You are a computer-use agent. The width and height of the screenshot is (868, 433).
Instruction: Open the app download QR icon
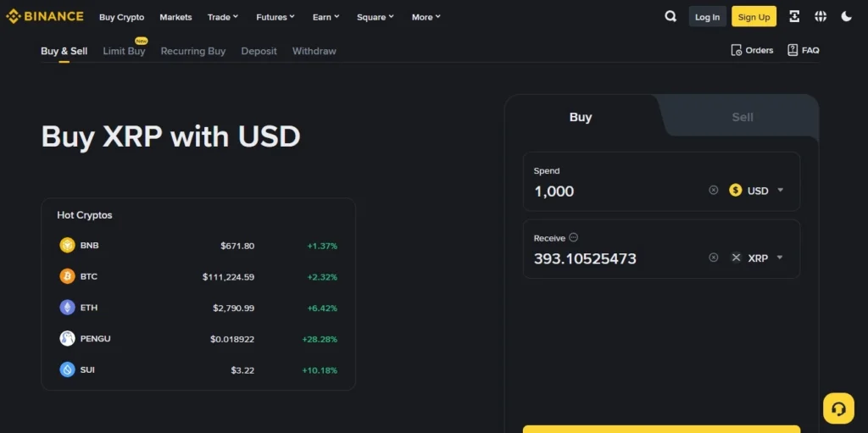pos(794,17)
